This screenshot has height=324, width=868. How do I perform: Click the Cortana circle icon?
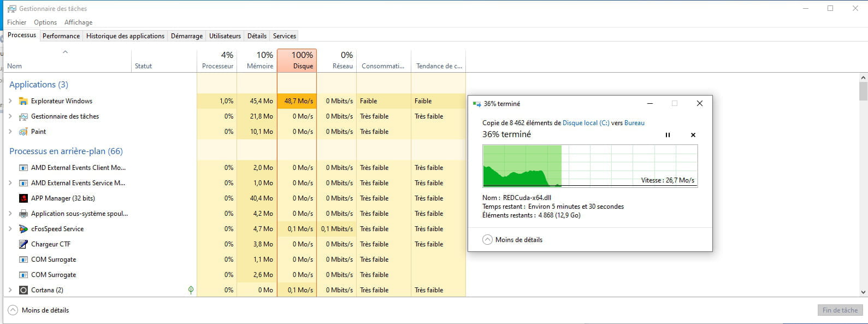tap(23, 290)
